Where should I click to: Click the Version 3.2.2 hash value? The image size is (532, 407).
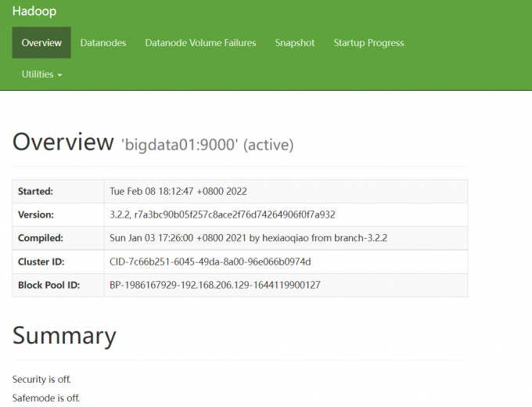click(222, 214)
